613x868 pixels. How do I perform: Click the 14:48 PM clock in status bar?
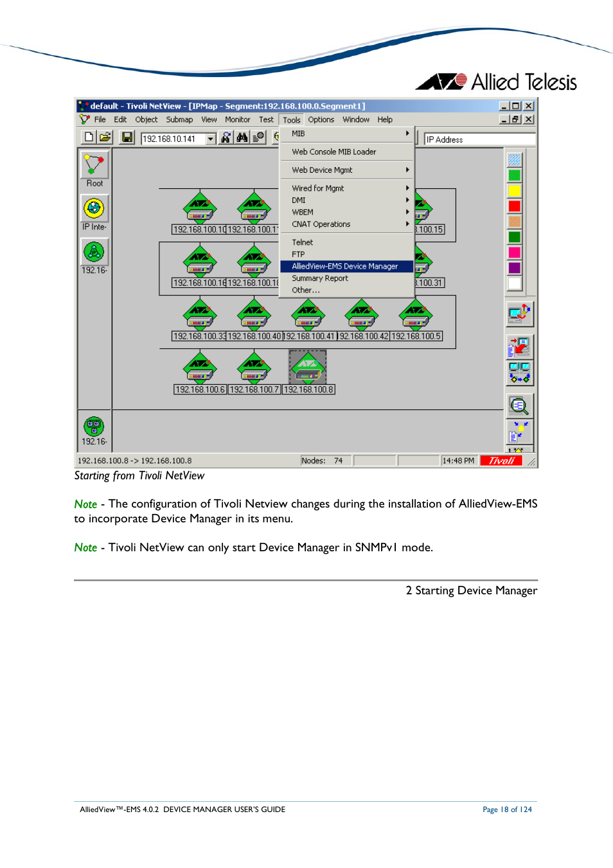click(x=459, y=461)
